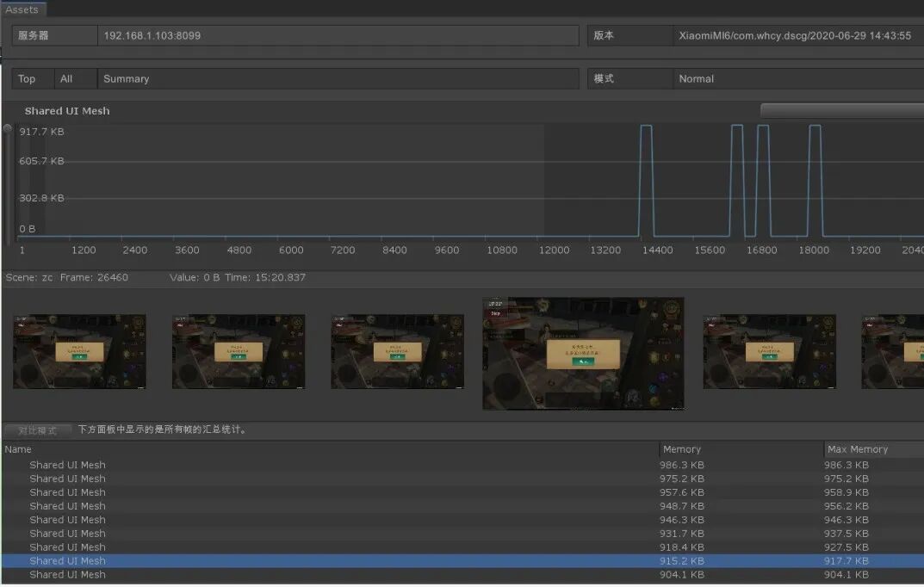Click the 对比模式 compare mode button
The image size is (924, 587).
tap(38, 429)
